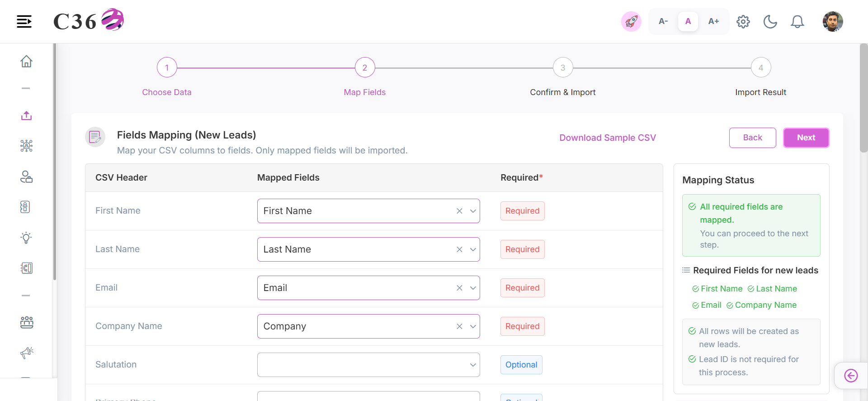Image resolution: width=868 pixels, height=401 pixels.
Task: Click the back-arrow circle floating icon
Action: click(x=851, y=376)
